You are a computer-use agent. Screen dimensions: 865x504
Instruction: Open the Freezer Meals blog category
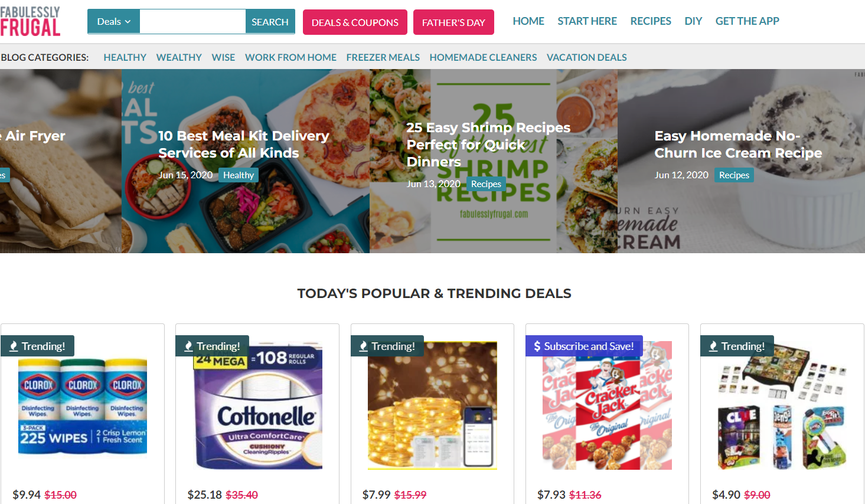coord(383,57)
